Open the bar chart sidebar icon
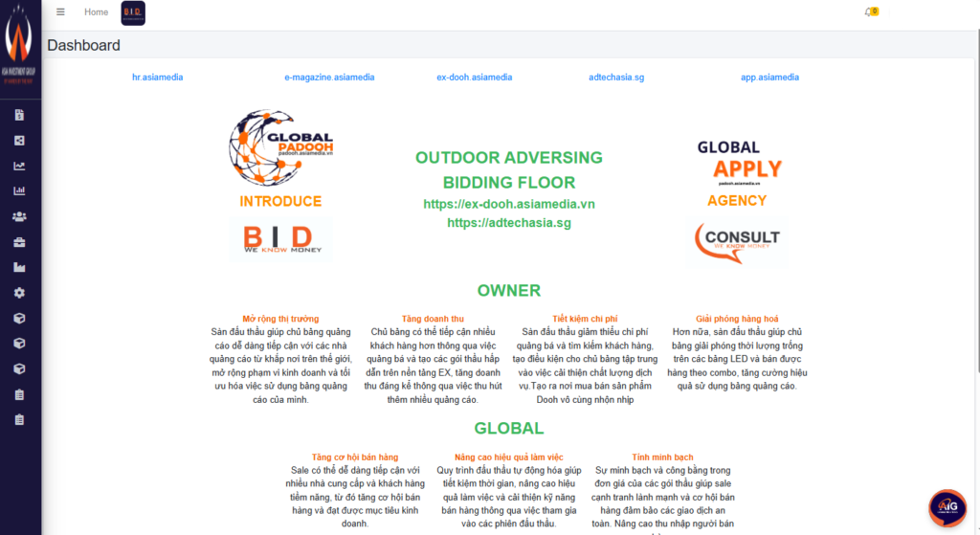 click(x=19, y=190)
